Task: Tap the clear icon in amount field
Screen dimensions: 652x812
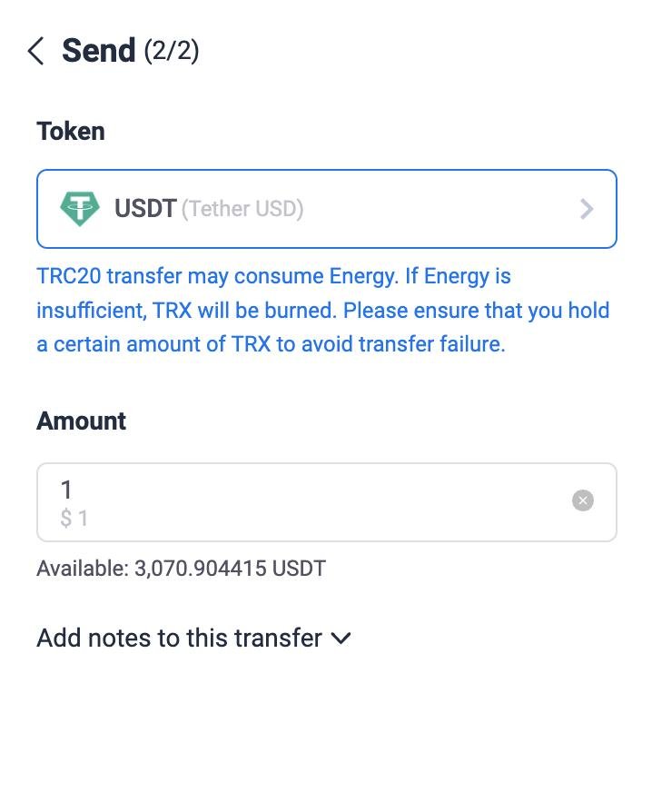Action: tap(582, 500)
